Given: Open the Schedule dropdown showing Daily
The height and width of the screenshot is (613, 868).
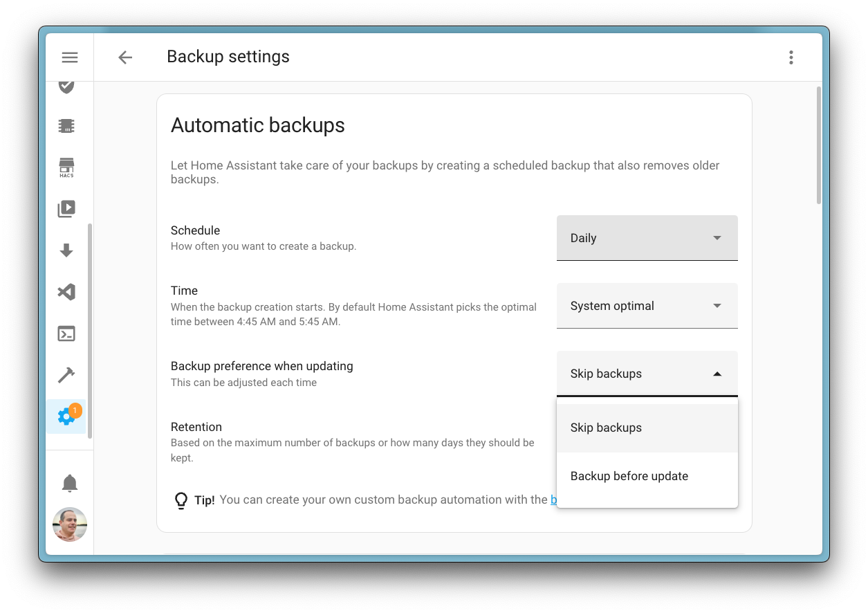Looking at the screenshot, I should pos(647,237).
